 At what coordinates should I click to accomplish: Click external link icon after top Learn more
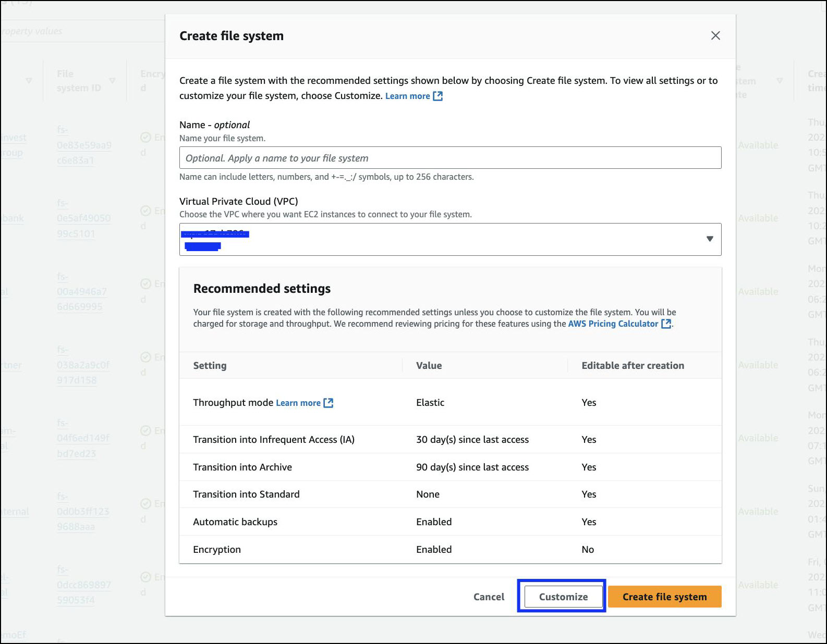pyautogui.click(x=438, y=96)
